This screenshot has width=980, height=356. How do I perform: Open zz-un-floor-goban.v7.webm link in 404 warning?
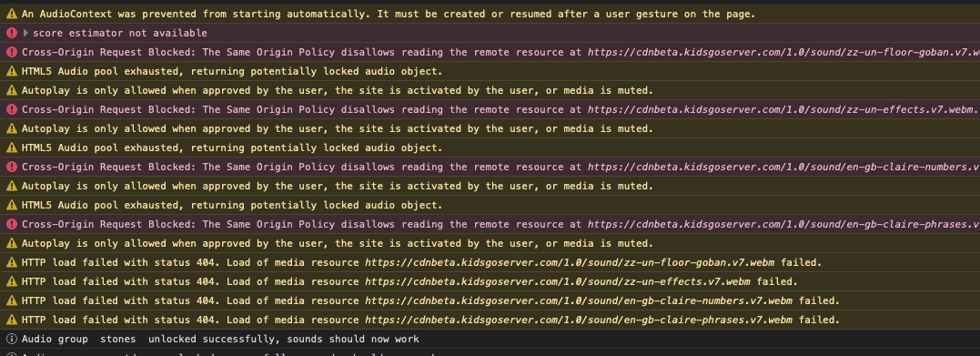[570, 263]
